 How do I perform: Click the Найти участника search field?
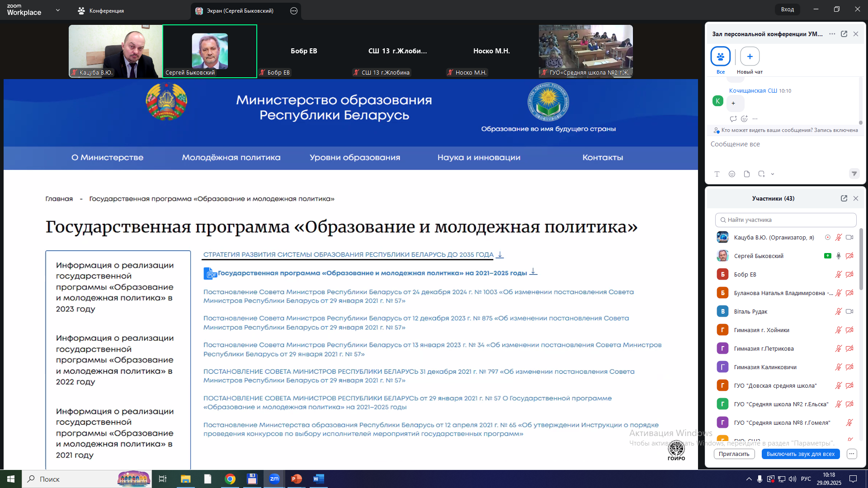click(786, 220)
